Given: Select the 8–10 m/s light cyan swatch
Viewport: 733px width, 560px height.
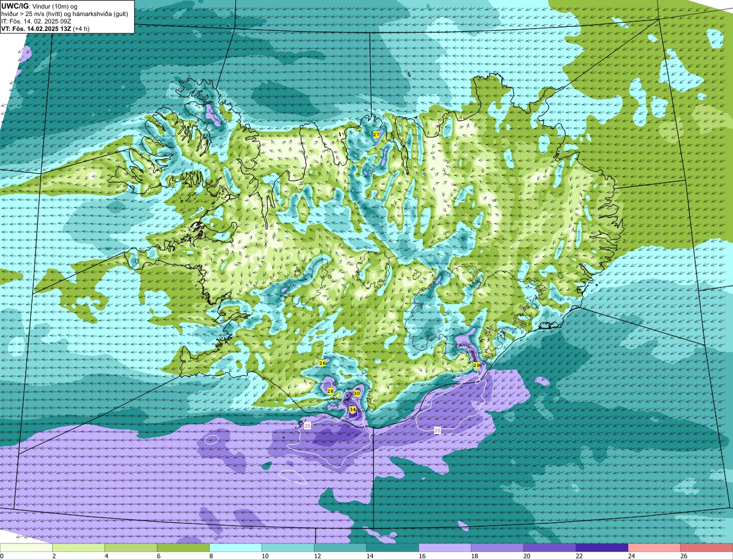Looking at the screenshot, I should [x=236, y=548].
